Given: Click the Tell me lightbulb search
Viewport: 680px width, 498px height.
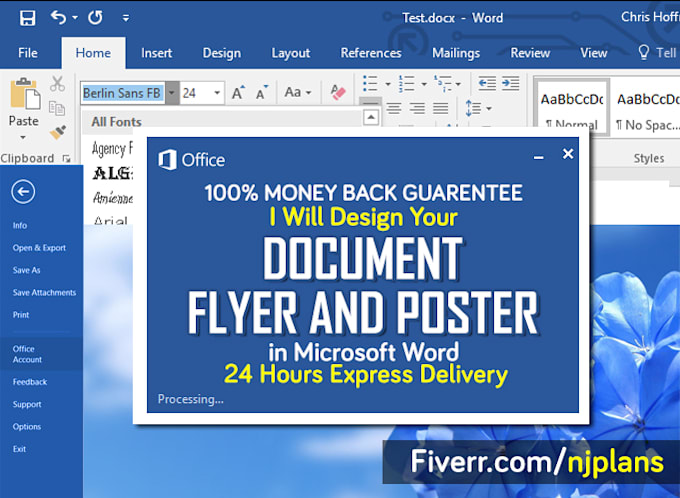Looking at the screenshot, I should click(644, 52).
